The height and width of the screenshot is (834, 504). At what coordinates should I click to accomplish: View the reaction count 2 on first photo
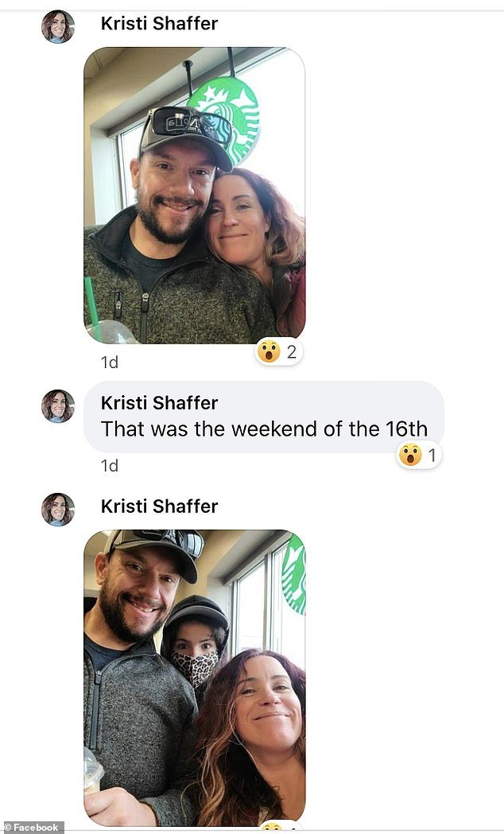[x=291, y=351]
